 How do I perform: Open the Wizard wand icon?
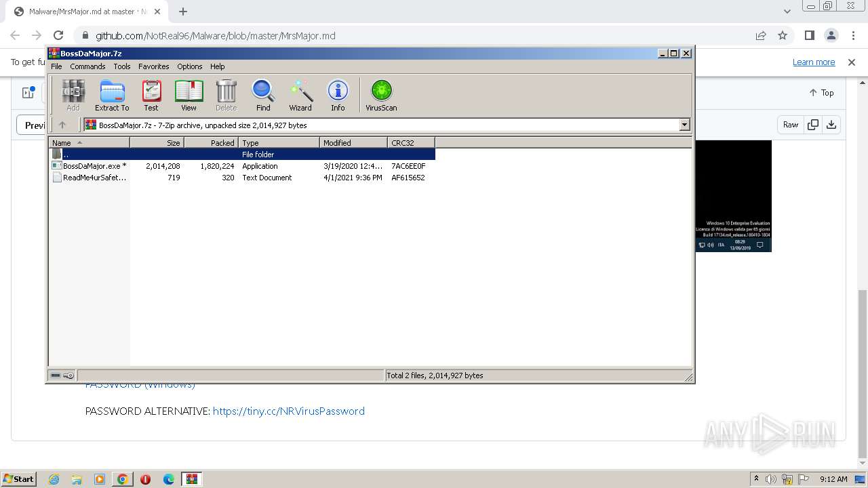(x=300, y=95)
